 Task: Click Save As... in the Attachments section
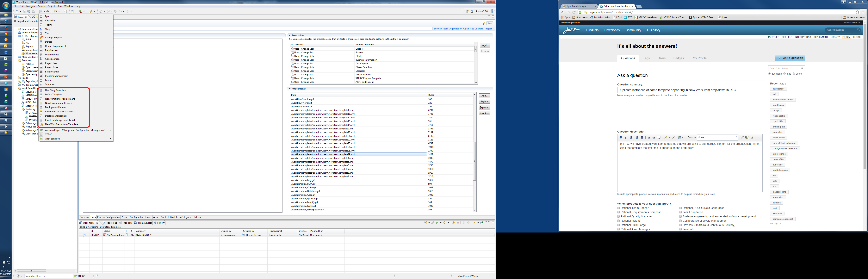tap(484, 113)
